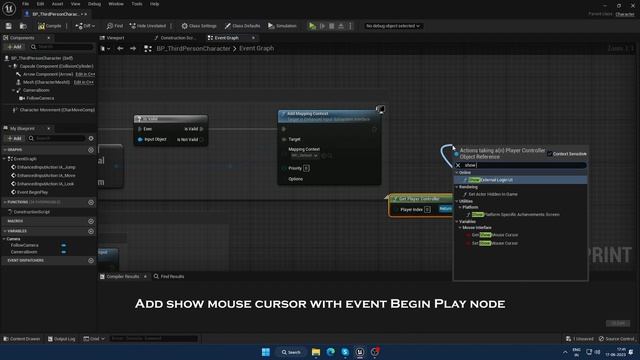
Task: Open the graph bookmarks dropdown
Action: pyautogui.click(x=105, y=49)
